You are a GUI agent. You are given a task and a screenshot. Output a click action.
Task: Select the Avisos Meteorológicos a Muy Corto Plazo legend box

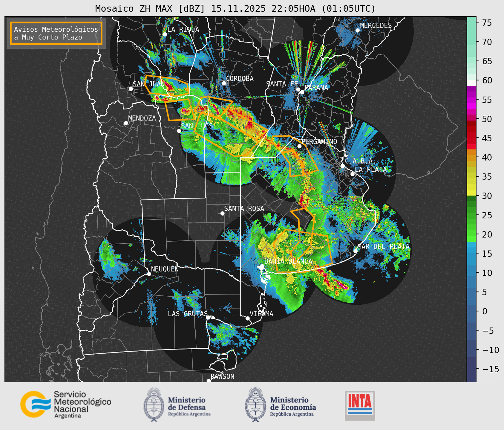click(56, 33)
